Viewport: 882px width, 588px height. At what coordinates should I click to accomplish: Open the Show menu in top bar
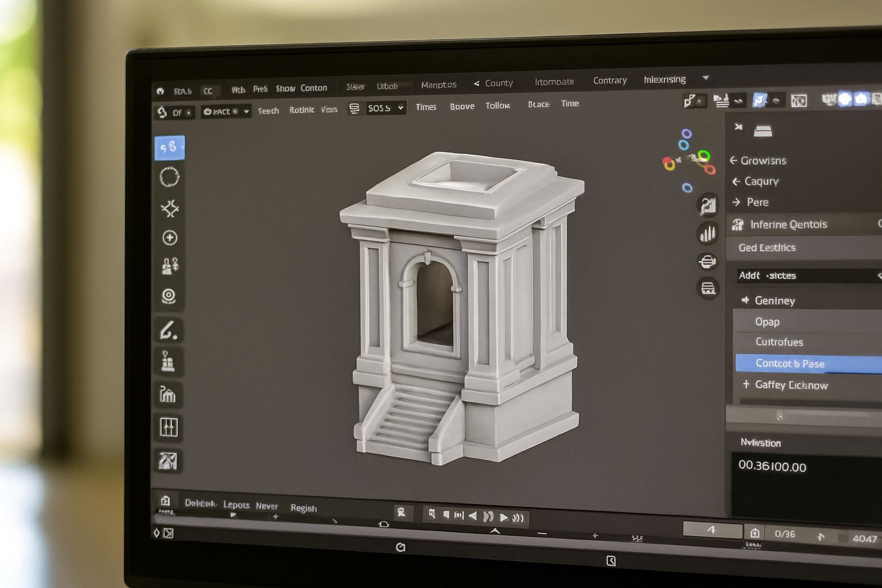pos(285,88)
